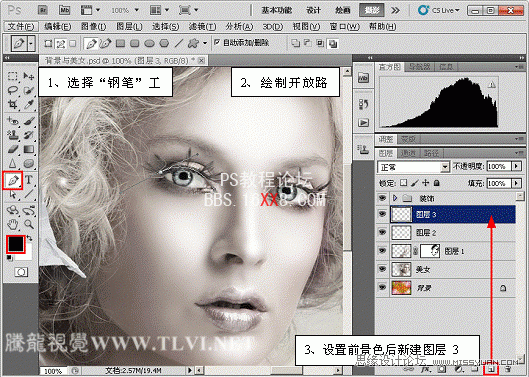The height and width of the screenshot is (377, 529).
Task: Hide 图层 3 visibility eye
Action: tap(382, 214)
